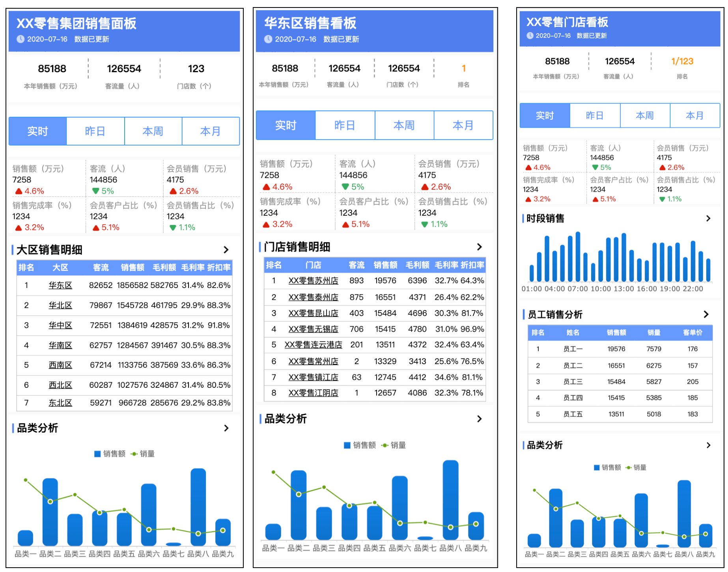Switch to the 本月 tab on 门店看板

(695, 115)
